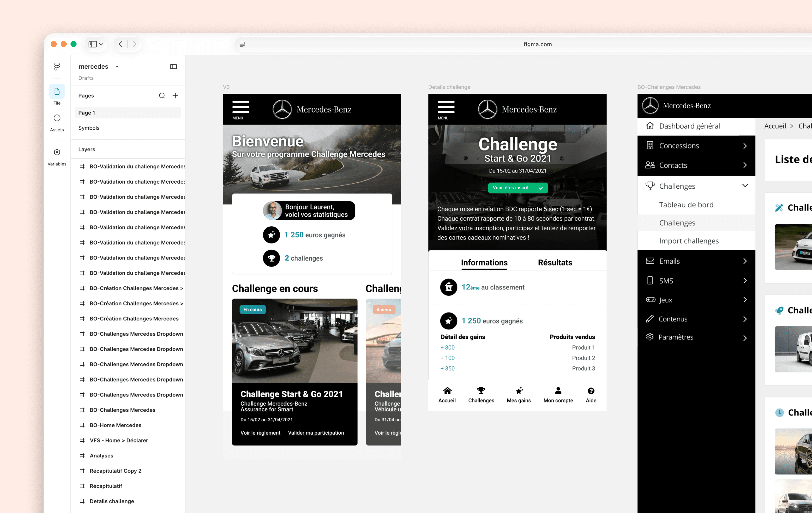
Task: Collapse the Challenges menu chevron
Action: [x=745, y=186]
